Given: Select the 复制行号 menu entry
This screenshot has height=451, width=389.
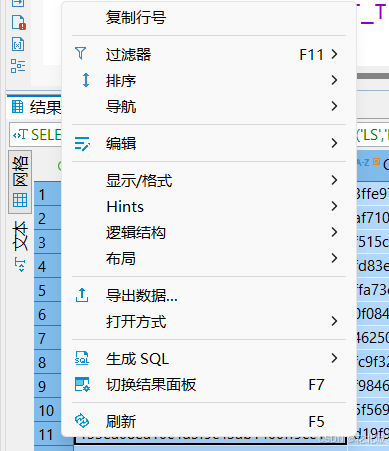Looking at the screenshot, I should click(x=209, y=17).
